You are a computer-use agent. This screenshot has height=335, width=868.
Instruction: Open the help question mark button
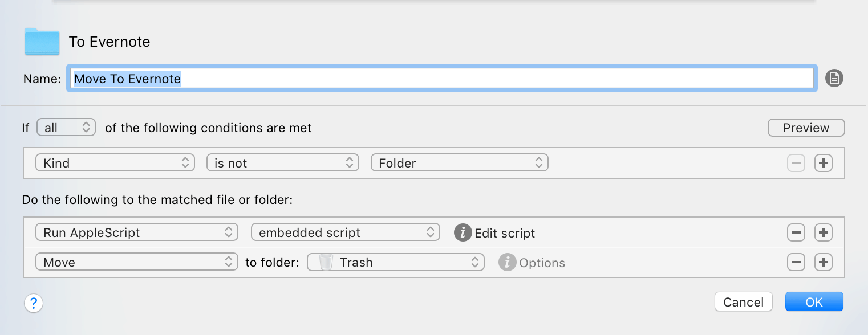[34, 303]
